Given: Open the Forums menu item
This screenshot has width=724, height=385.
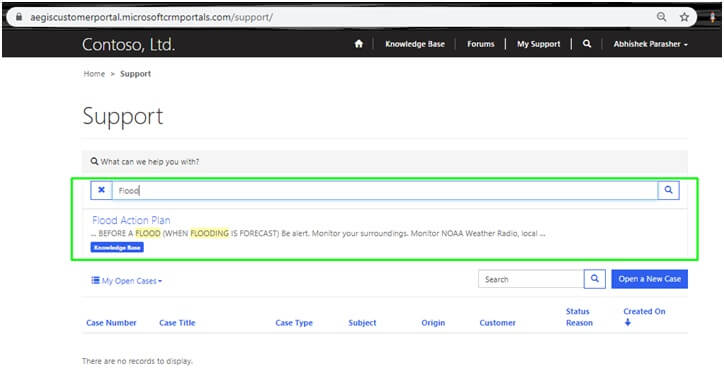Looking at the screenshot, I should [x=480, y=44].
